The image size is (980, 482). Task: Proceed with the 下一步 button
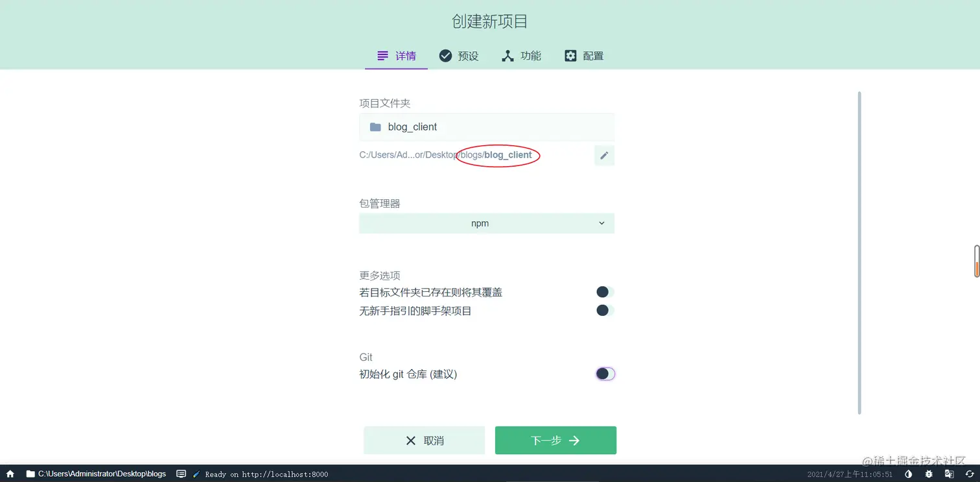click(x=555, y=440)
